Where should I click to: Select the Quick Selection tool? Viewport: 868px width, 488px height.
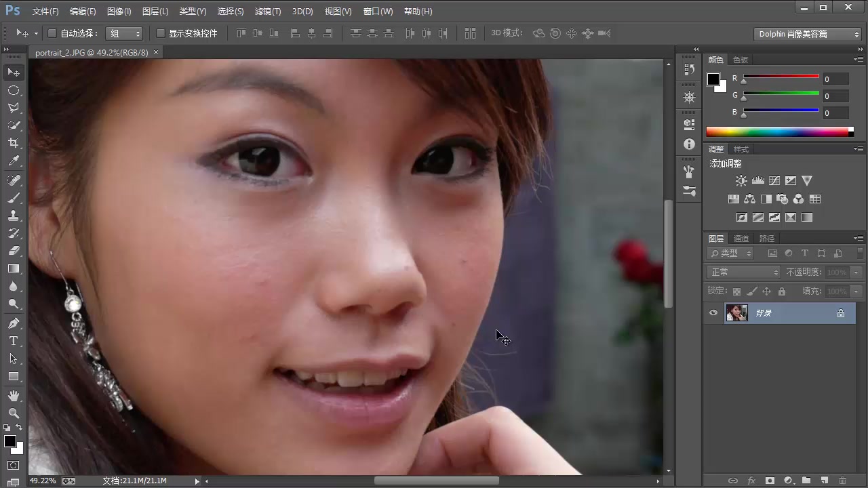click(x=14, y=125)
